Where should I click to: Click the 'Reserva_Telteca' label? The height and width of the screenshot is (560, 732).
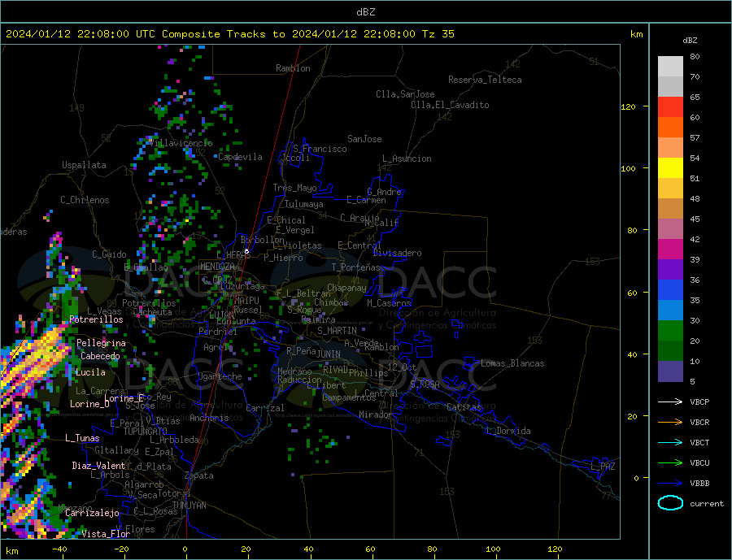click(x=485, y=80)
